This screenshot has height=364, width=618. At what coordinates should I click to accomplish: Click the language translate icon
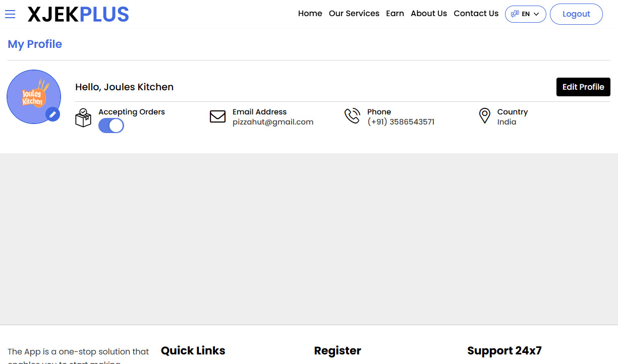(x=515, y=14)
